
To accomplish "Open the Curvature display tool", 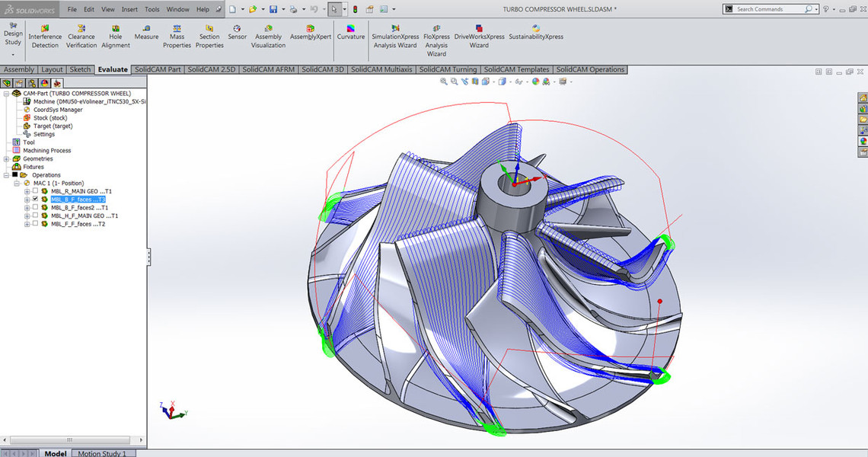I will click(351, 32).
